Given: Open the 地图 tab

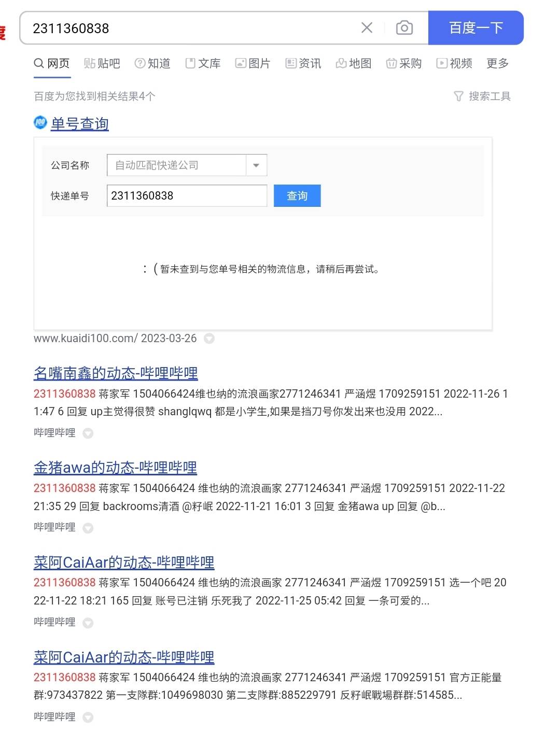Looking at the screenshot, I should (354, 63).
